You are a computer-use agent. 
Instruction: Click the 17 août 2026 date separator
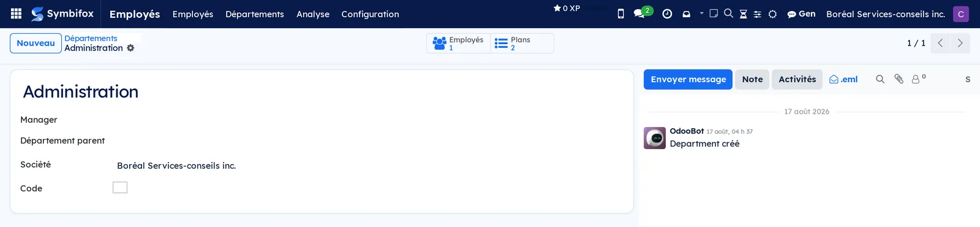click(x=807, y=112)
